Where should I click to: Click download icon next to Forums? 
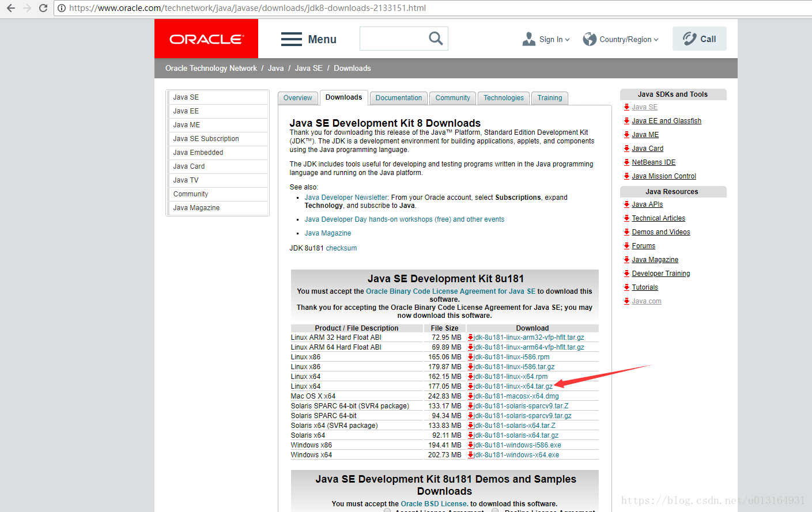(x=626, y=246)
